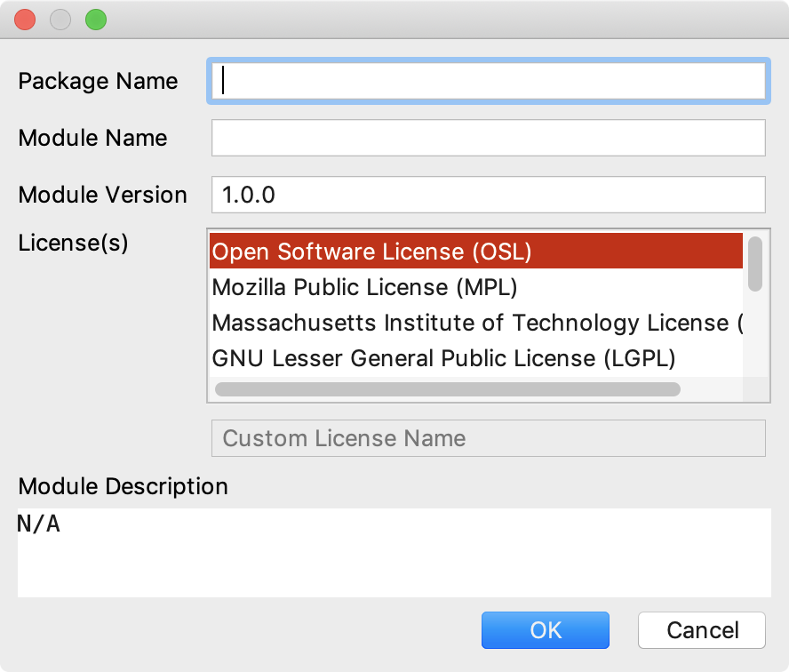Viewport: 789px width, 672px height.
Task: Select Massachusetts Institute of Technology License
Action: pyautogui.click(x=476, y=323)
